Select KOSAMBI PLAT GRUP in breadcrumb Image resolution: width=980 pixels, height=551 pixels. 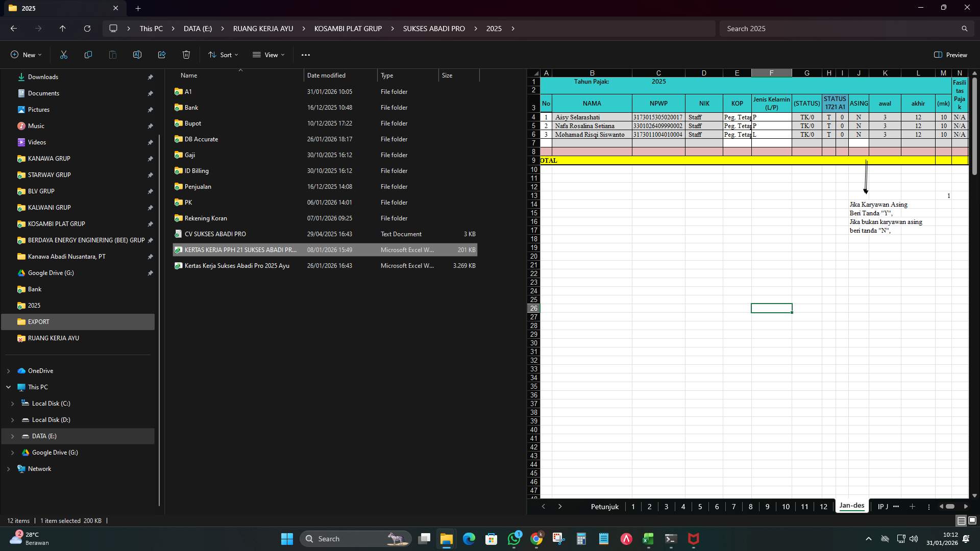348,29
